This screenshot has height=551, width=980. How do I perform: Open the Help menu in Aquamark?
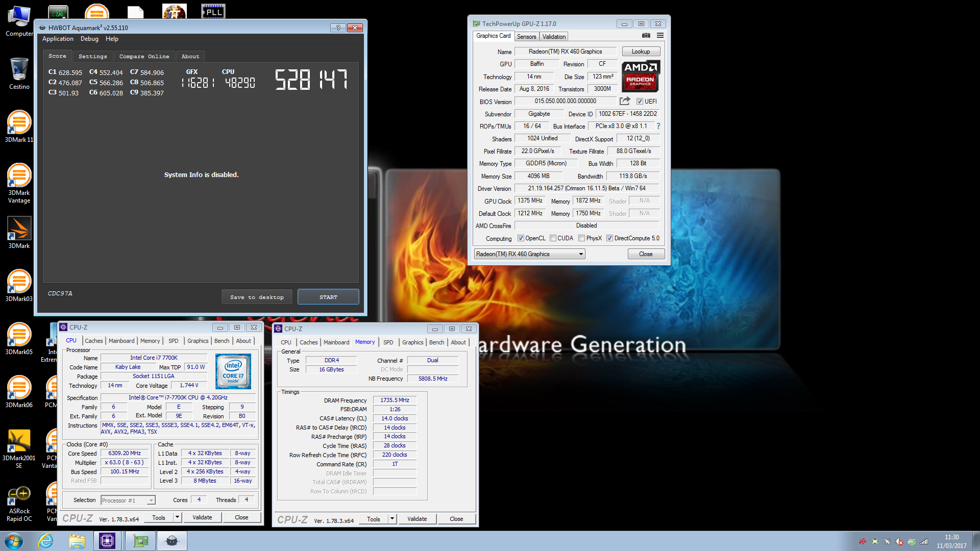tap(112, 39)
